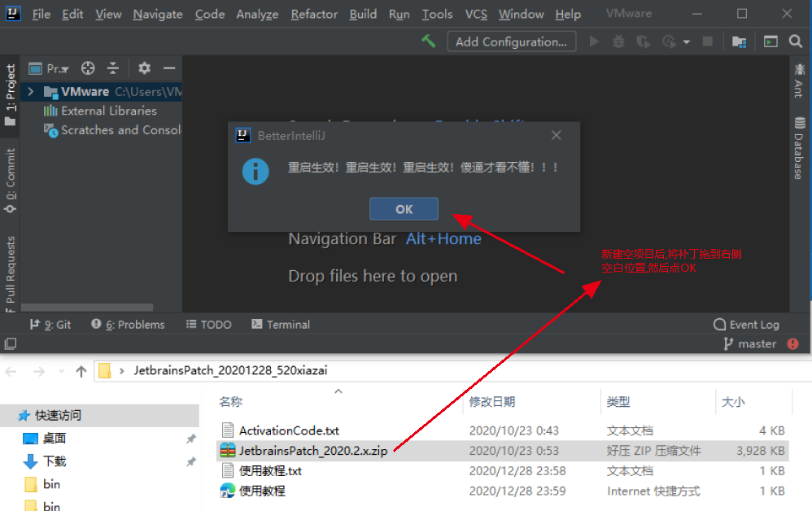
Task: Toggle the Project side tab
Action: 10,96
